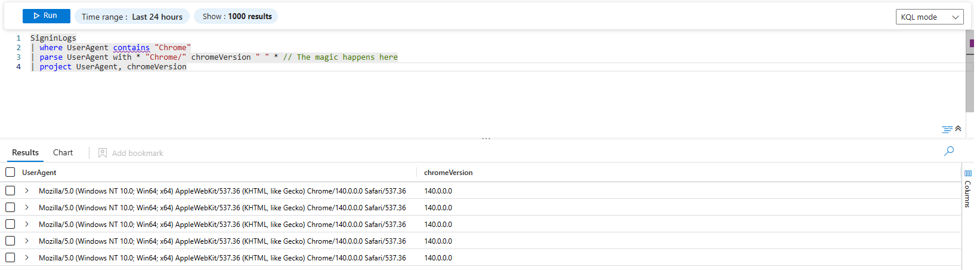The width and height of the screenshot is (980, 270).
Task: Check the first result row checkbox
Action: (x=10, y=191)
